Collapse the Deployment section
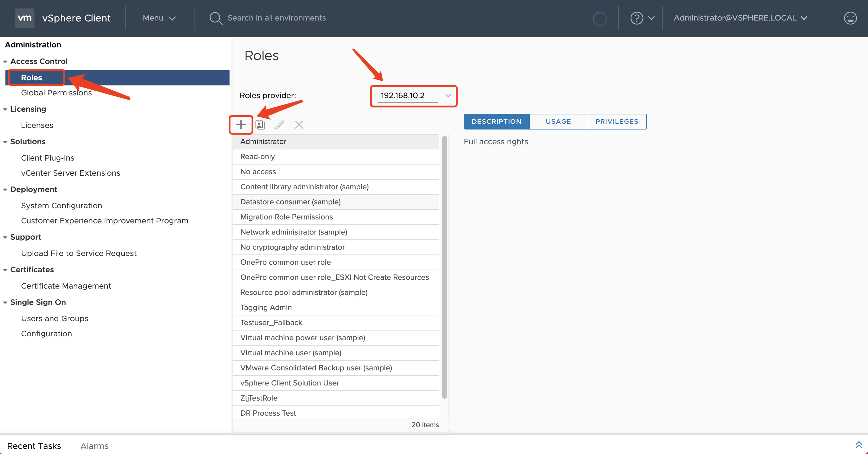 (5, 190)
